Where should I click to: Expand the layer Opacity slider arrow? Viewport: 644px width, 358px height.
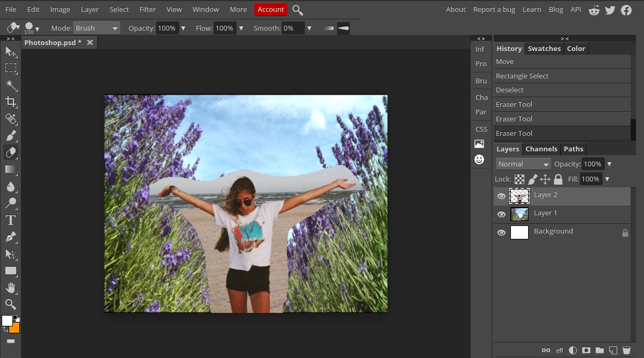(x=609, y=164)
